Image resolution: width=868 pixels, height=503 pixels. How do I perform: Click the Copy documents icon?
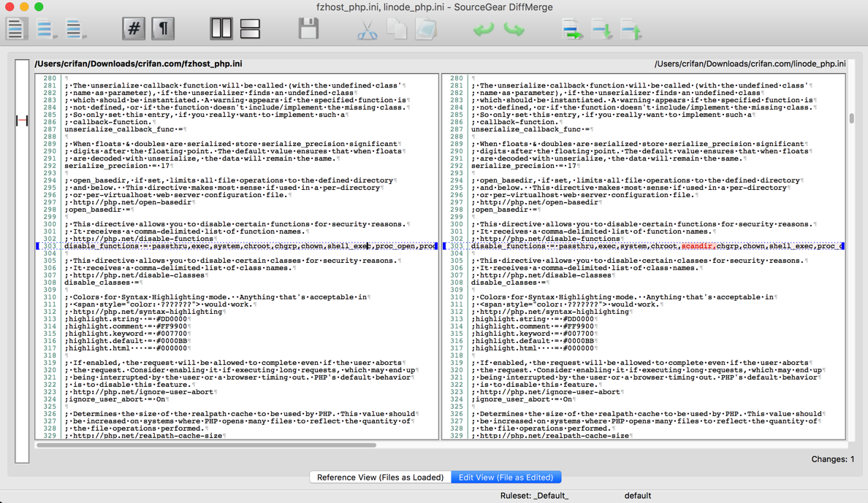396,29
